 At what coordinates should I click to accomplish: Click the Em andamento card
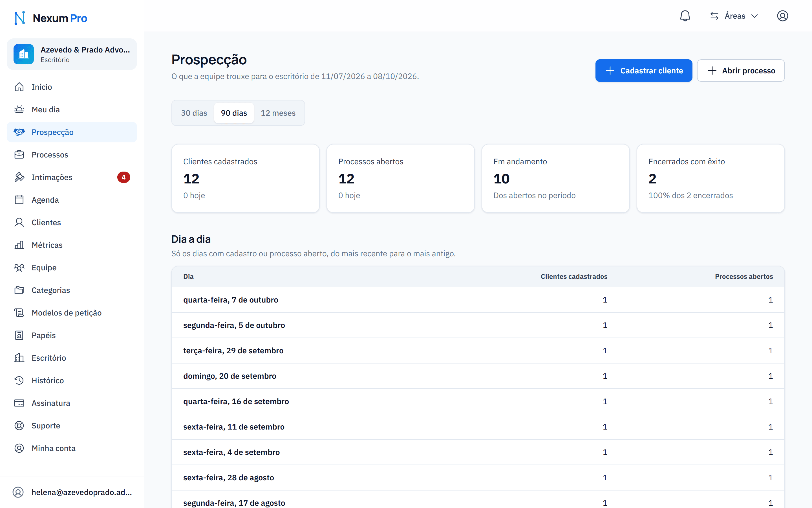pos(555,178)
